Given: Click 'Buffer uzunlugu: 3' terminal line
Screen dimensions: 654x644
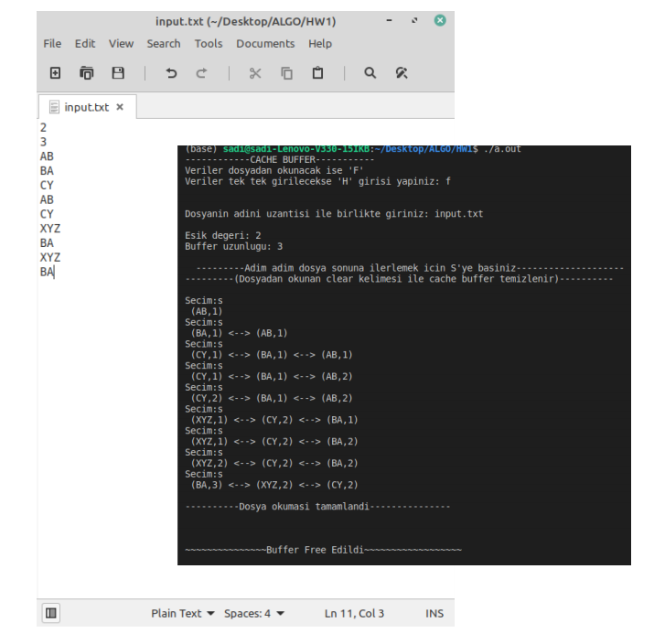Looking at the screenshot, I should [233, 246].
